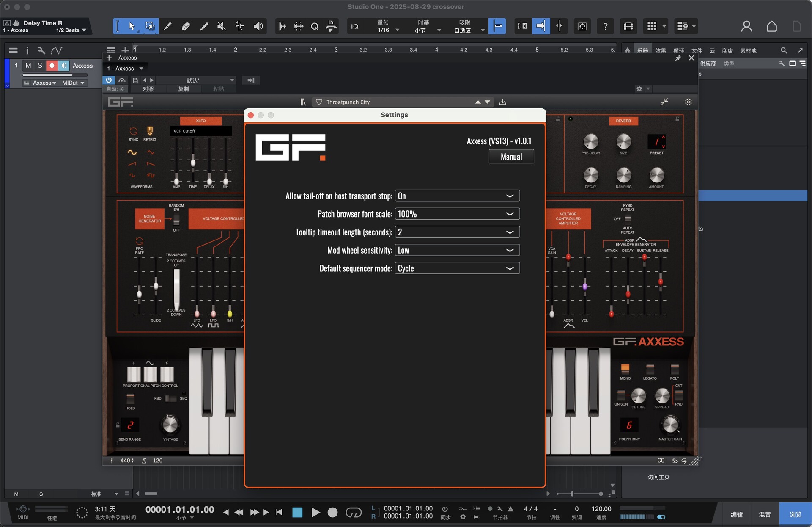Start playback with Play button
Image resolution: width=812 pixels, height=527 pixels.
pos(315,513)
